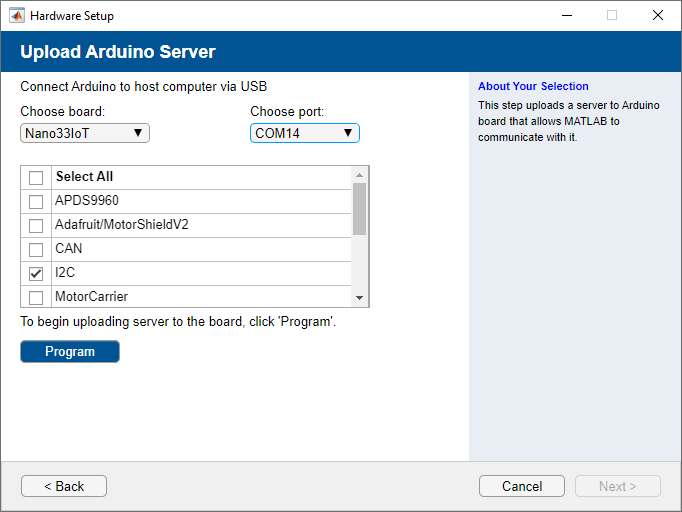682x512 pixels.
Task: Select the APDS9960 list item text
Action: tap(87, 201)
